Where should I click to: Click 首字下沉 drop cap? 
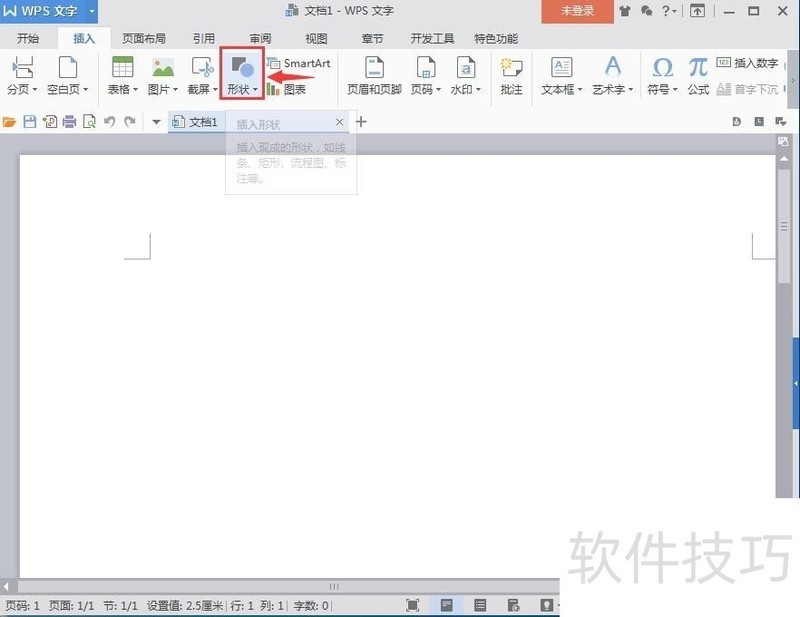(x=747, y=90)
